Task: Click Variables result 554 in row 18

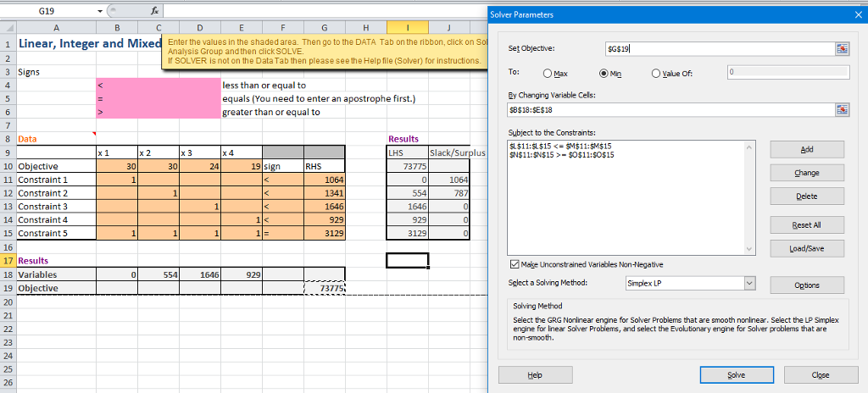Action: point(159,274)
